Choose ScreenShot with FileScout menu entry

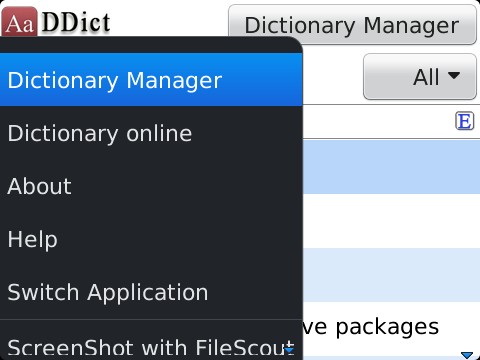click(x=151, y=347)
